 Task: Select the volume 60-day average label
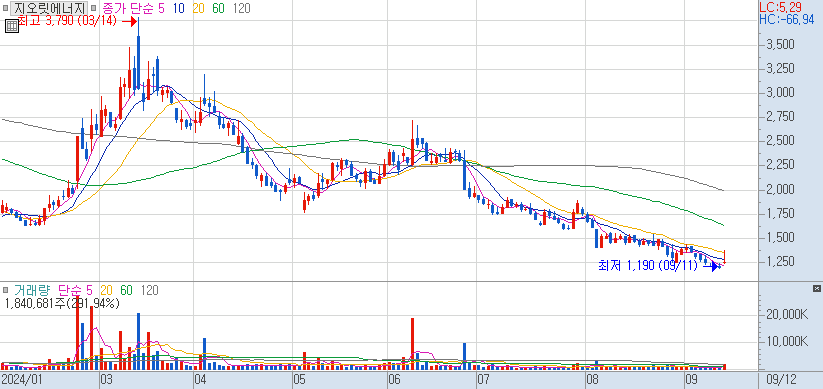point(126,290)
